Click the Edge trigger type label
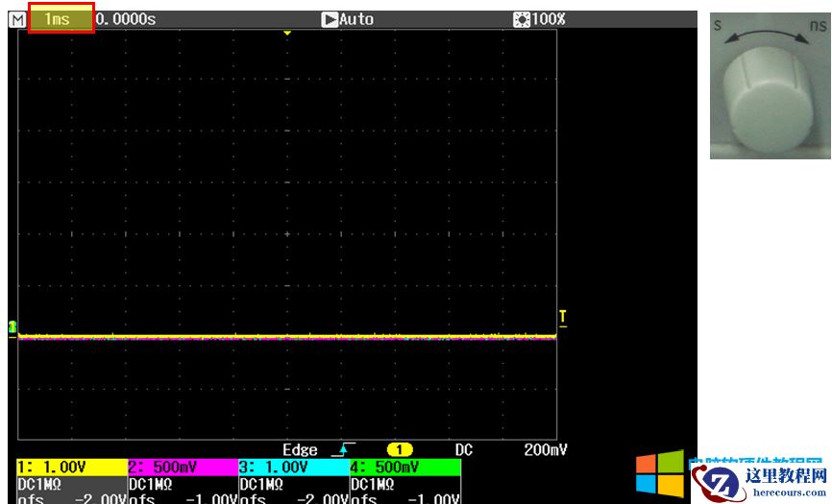Image resolution: width=832 pixels, height=504 pixels. 300,449
